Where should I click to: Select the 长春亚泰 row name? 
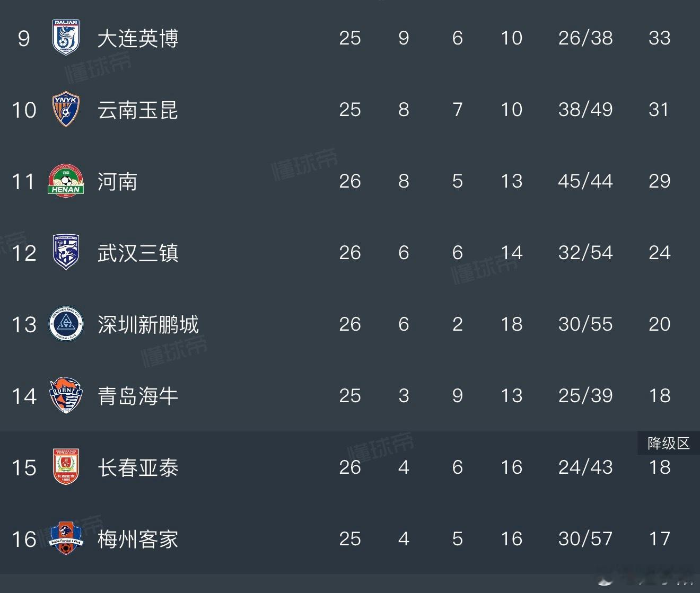pyautogui.click(x=138, y=467)
